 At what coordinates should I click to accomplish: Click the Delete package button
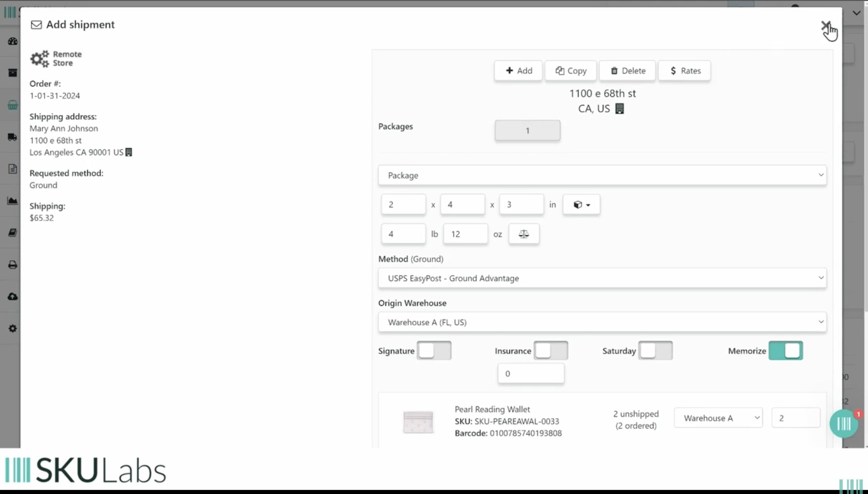point(627,71)
